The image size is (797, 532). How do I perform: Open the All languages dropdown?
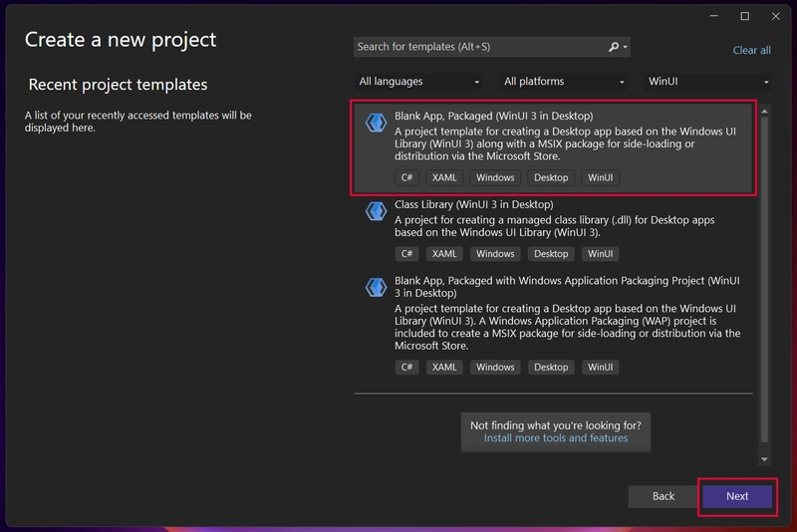click(x=418, y=82)
